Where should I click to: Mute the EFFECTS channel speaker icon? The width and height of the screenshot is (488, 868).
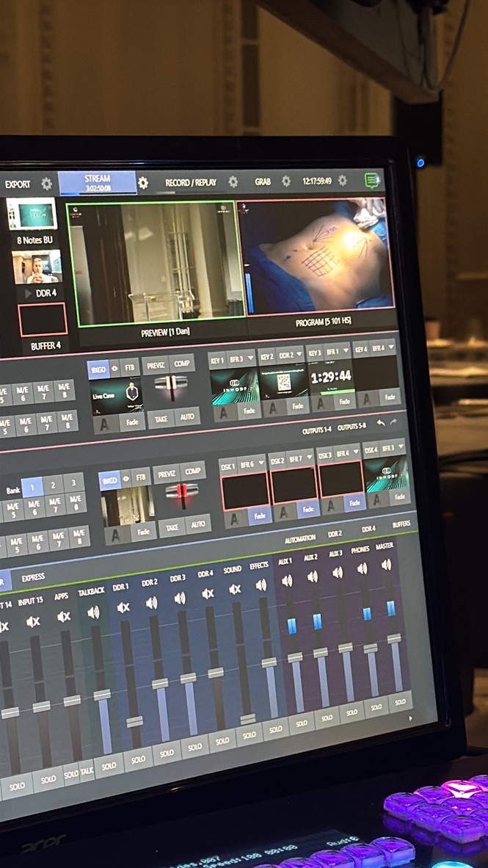click(x=261, y=585)
